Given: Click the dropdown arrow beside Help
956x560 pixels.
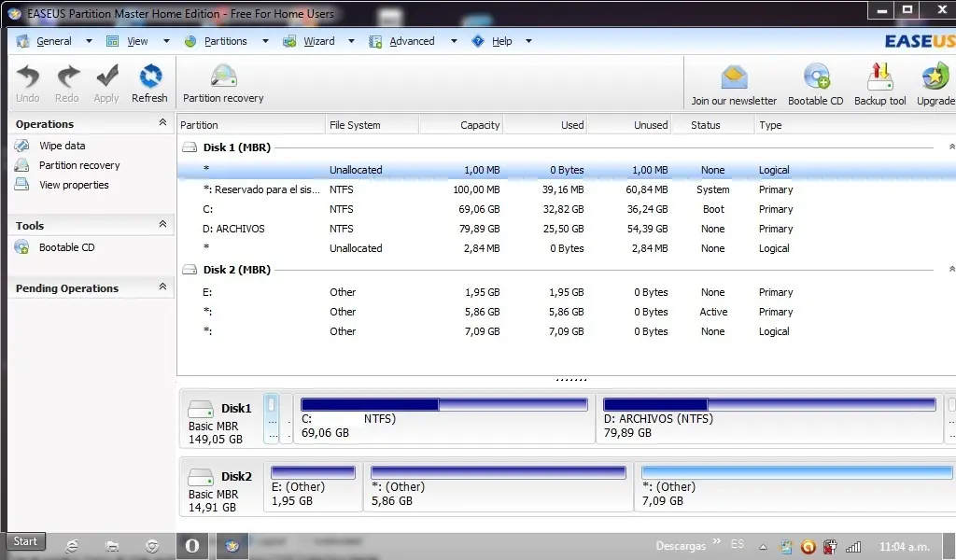Looking at the screenshot, I should coord(528,41).
